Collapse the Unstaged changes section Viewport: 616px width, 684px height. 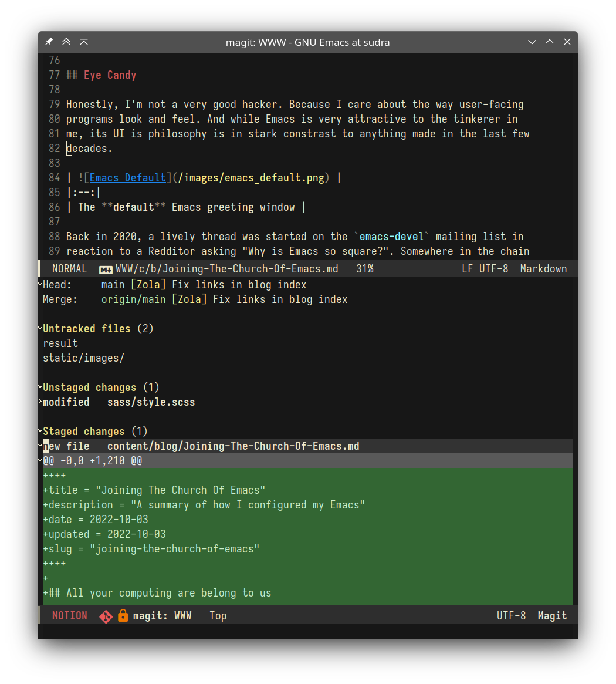click(40, 388)
